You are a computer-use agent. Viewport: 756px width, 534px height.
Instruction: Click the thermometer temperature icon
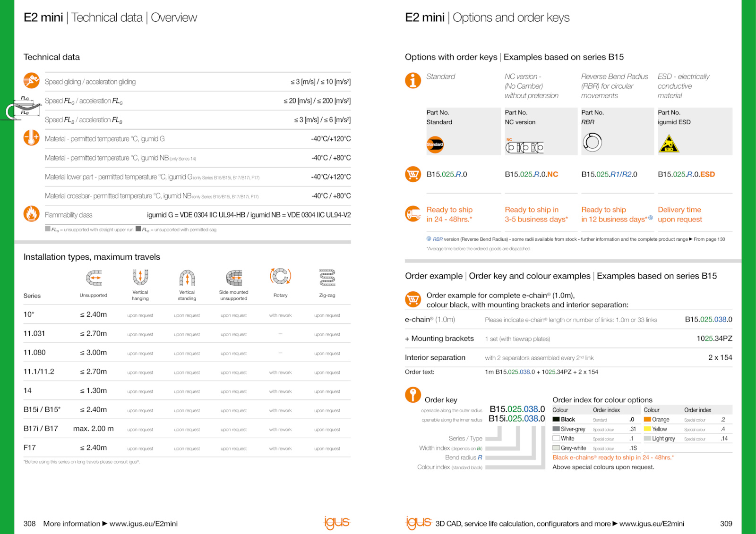tap(32, 138)
